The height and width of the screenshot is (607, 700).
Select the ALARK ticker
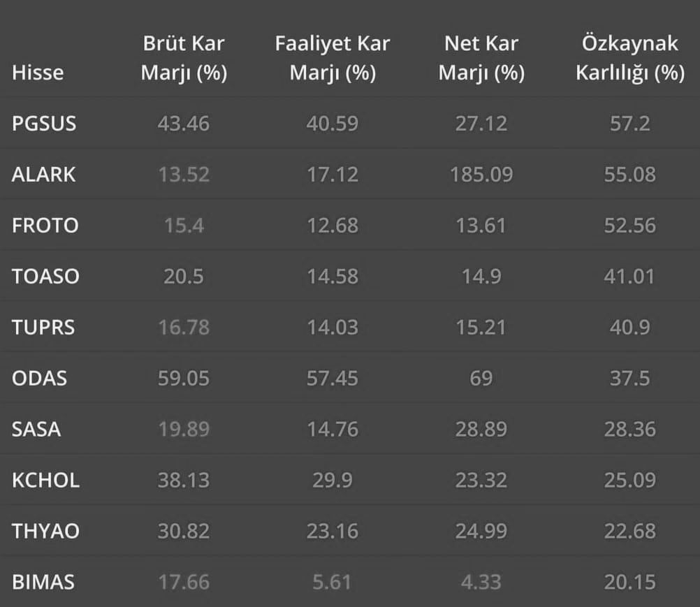(43, 175)
